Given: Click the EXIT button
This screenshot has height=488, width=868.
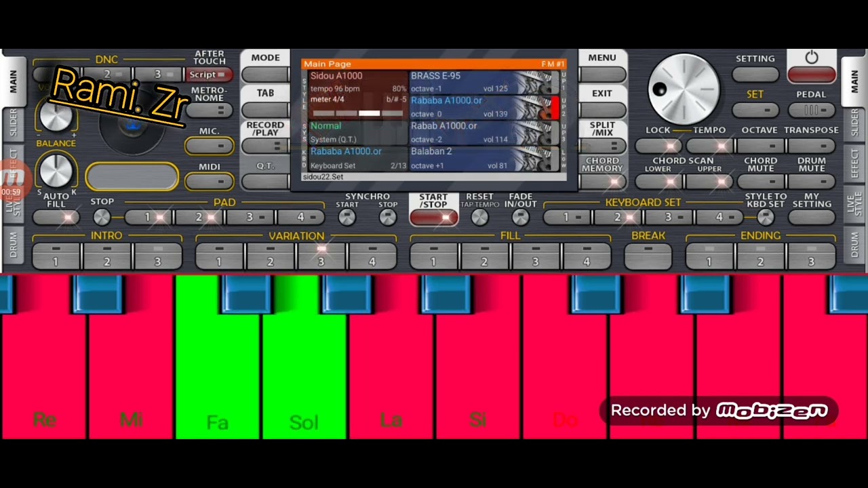Looking at the screenshot, I should pos(602,110).
